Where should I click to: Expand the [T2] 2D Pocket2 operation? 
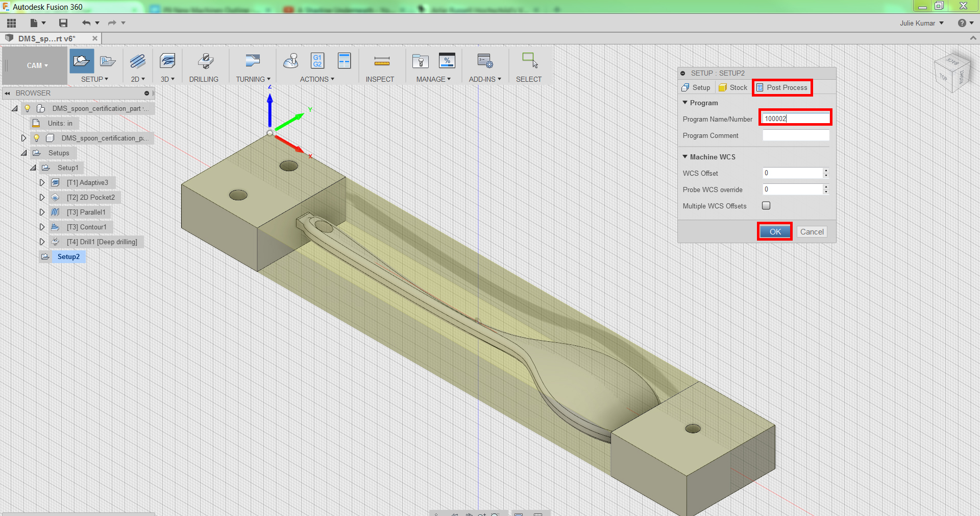click(42, 197)
